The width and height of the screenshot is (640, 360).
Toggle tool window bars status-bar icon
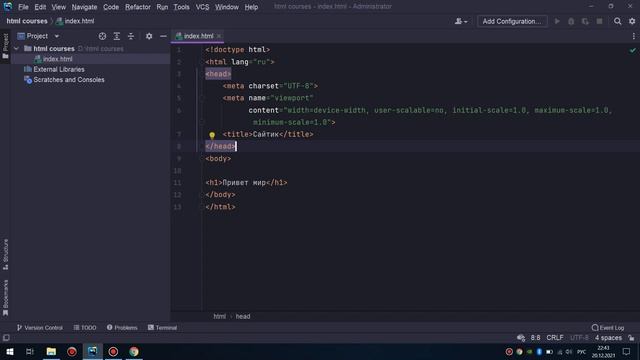point(6,338)
